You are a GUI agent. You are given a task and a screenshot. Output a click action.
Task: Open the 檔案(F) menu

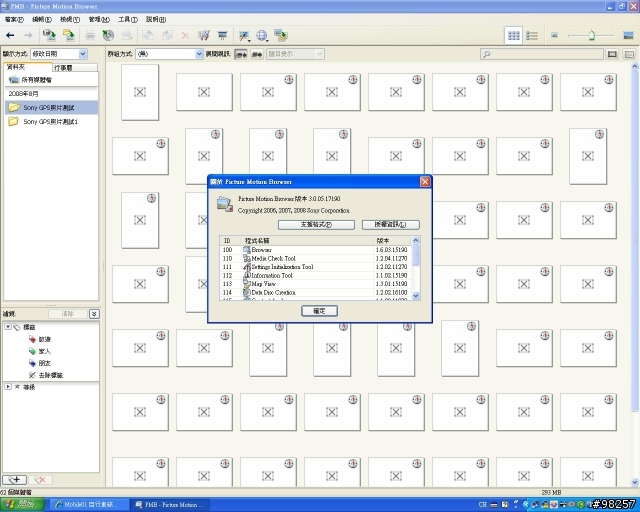pos(14,19)
